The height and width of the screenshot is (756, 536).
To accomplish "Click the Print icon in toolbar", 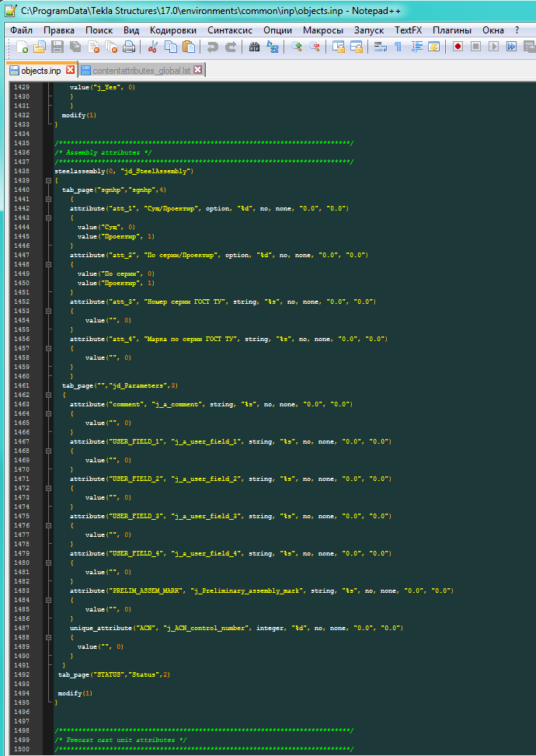I will pos(129,47).
